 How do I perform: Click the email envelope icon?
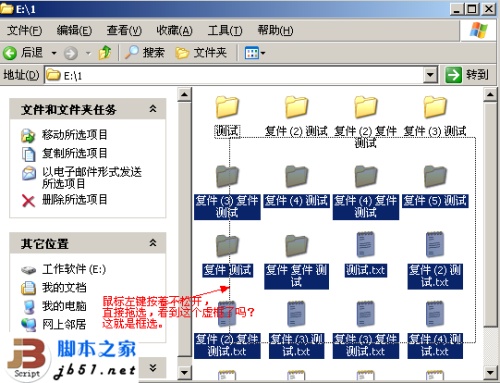pyautogui.click(x=29, y=173)
